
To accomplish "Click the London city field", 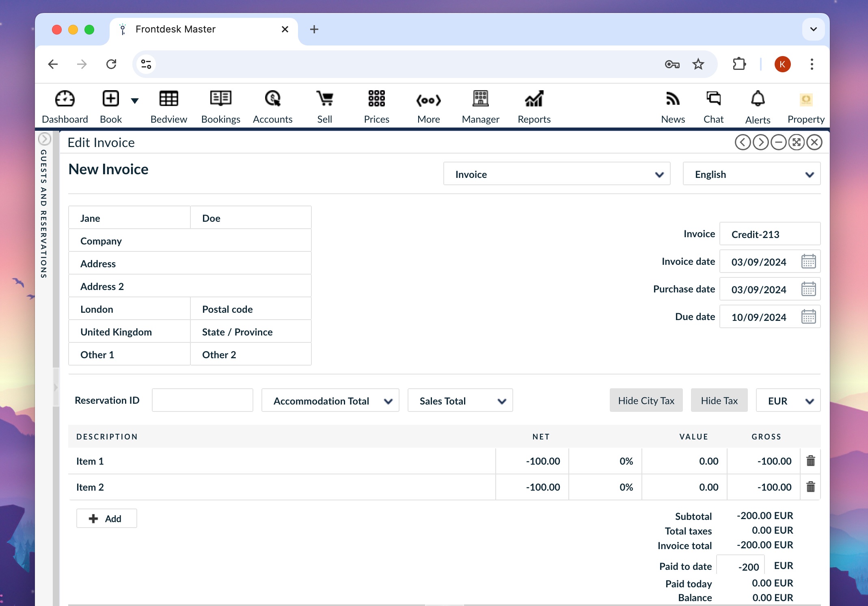I will pyautogui.click(x=129, y=309).
